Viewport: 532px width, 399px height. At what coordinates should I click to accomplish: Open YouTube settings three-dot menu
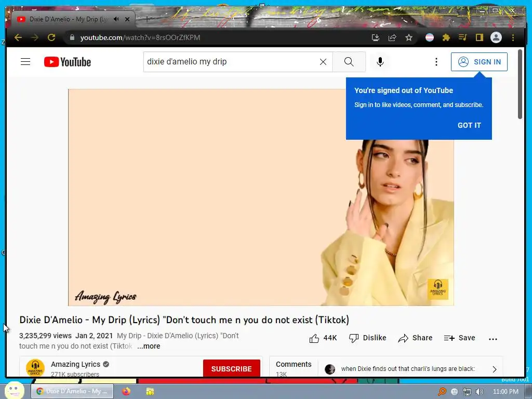(x=436, y=62)
